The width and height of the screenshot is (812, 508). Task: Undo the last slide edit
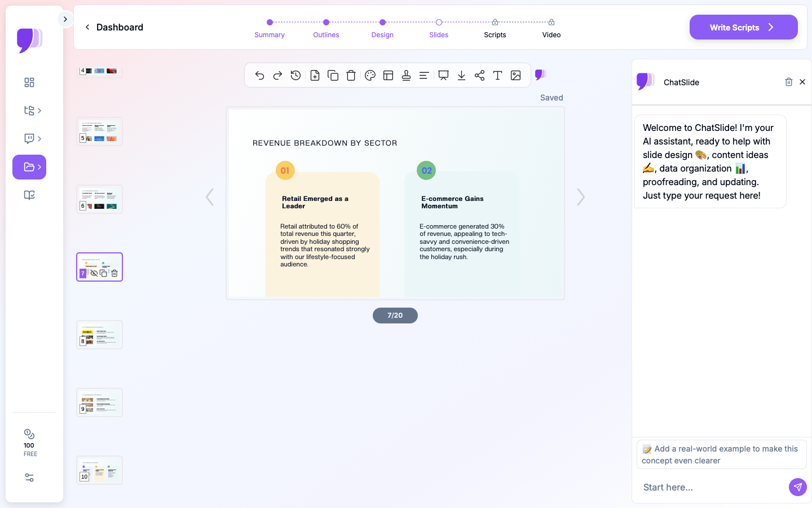coord(259,75)
